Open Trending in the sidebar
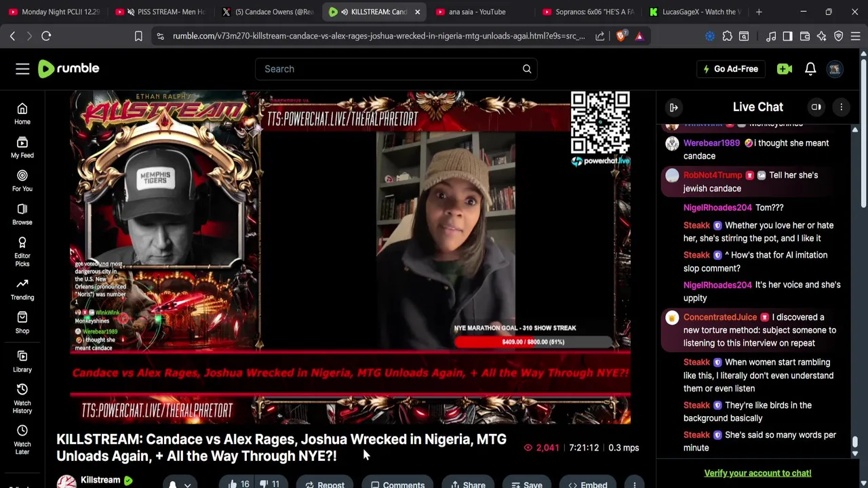Image resolution: width=868 pixels, height=488 pixels. click(x=22, y=289)
